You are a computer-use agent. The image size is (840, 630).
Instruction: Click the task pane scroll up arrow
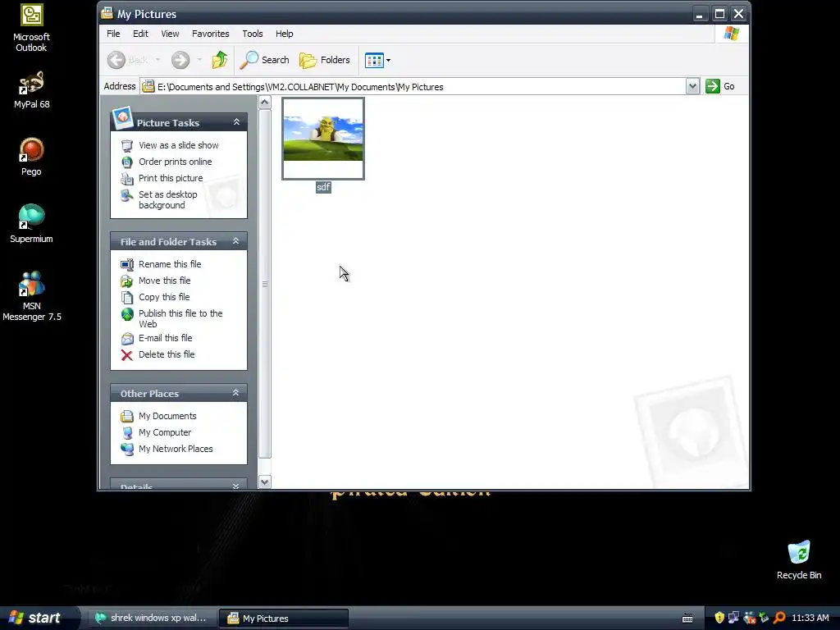coord(265,103)
